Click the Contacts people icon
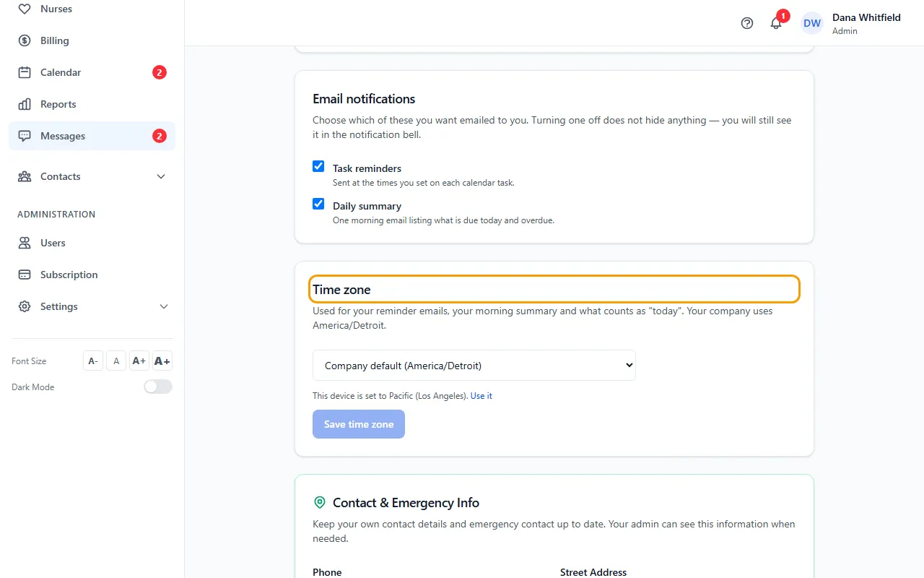This screenshot has height=578, width=924. [25, 176]
